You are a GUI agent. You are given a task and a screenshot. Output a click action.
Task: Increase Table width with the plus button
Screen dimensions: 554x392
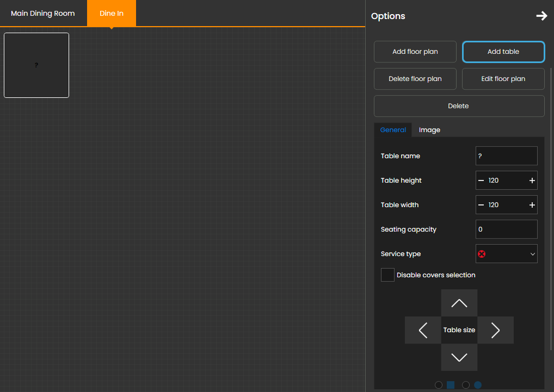tap(532, 205)
